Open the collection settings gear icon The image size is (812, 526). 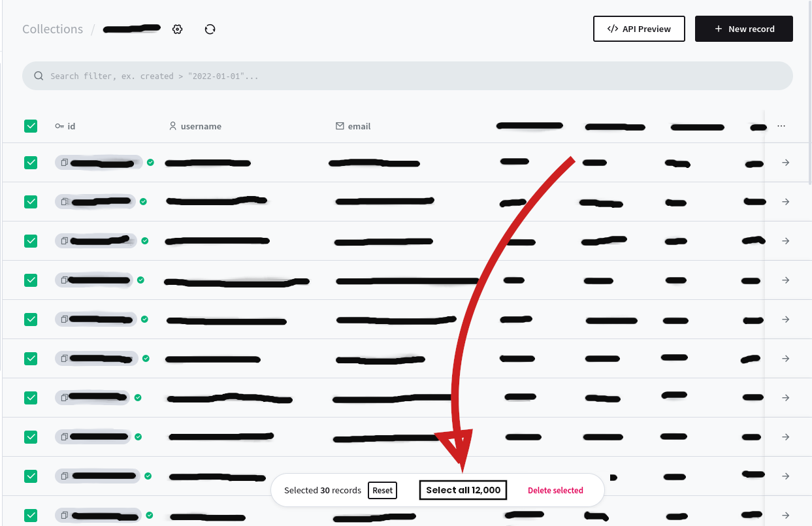point(177,29)
